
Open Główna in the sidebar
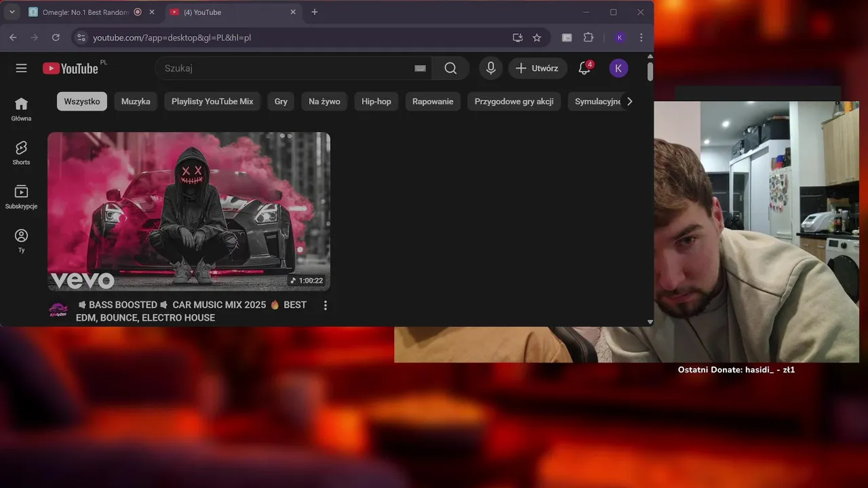tap(21, 109)
